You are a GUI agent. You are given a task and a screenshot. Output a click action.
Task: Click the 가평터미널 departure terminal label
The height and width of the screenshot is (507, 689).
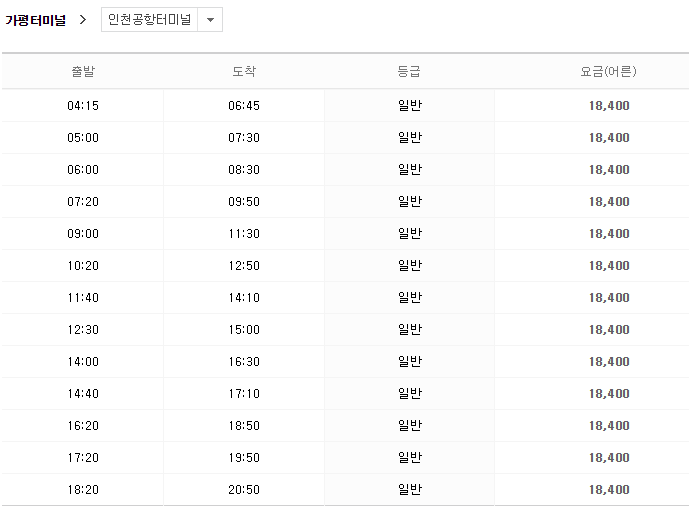(x=36, y=20)
